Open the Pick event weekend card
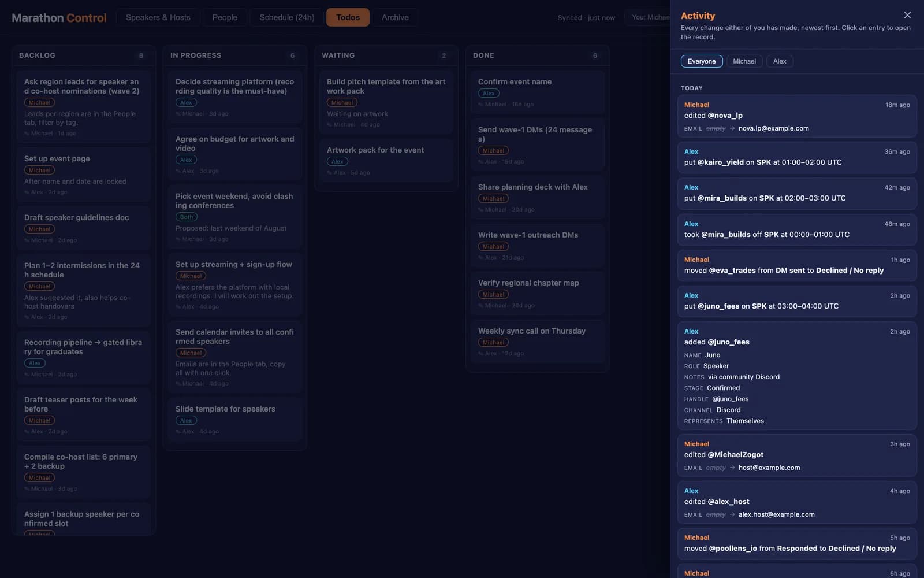This screenshot has width=924, height=578. pyautogui.click(x=235, y=217)
